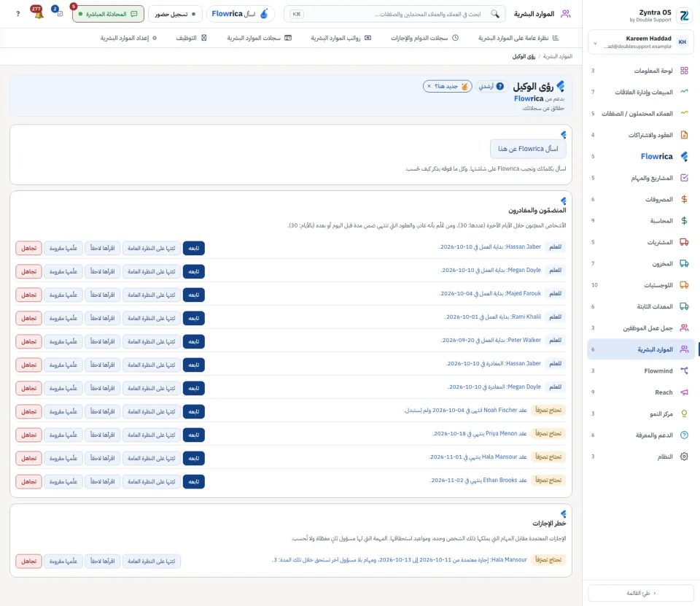
Task: Open the notifications bell showing 277
Action: pyautogui.click(x=38, y=13)
